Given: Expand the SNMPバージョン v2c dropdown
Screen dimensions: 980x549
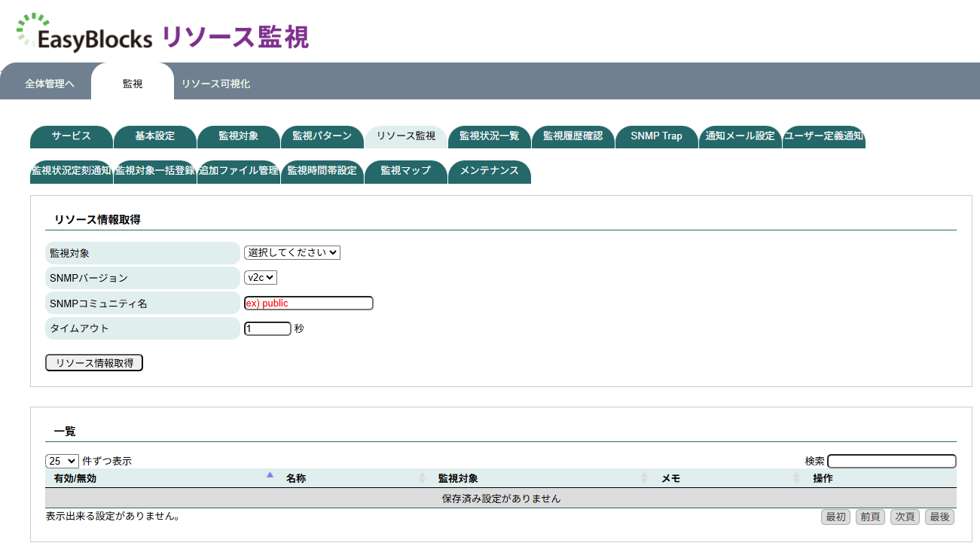Looking at the screenshot, I should click(x=261, y=278).
